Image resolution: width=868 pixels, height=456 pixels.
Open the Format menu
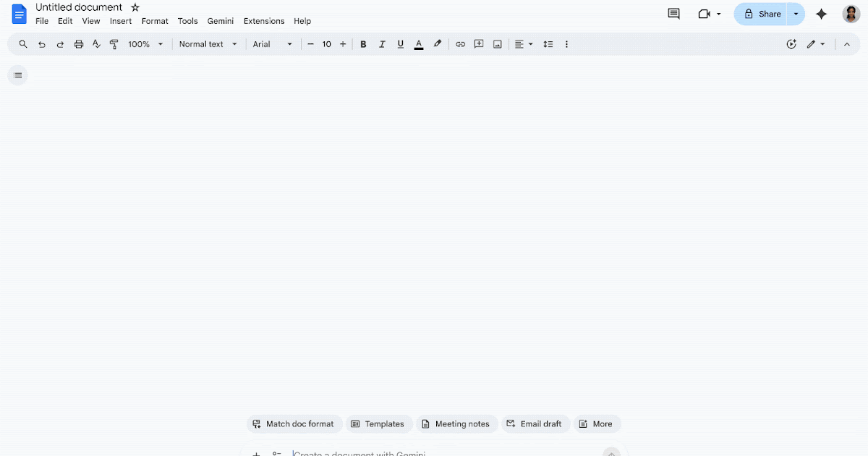click(x=155, y=21)
